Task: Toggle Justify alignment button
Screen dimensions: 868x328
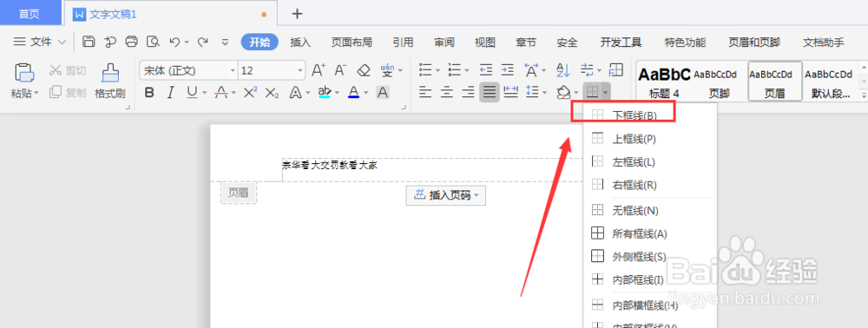Action: pyautogui.click(x=490, y=92)
